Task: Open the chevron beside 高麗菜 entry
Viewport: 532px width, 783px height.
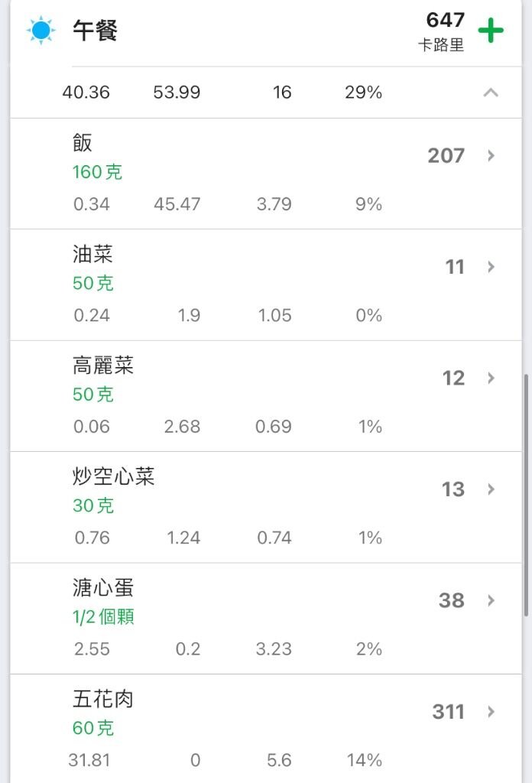Action: click(x=491, y=378)
